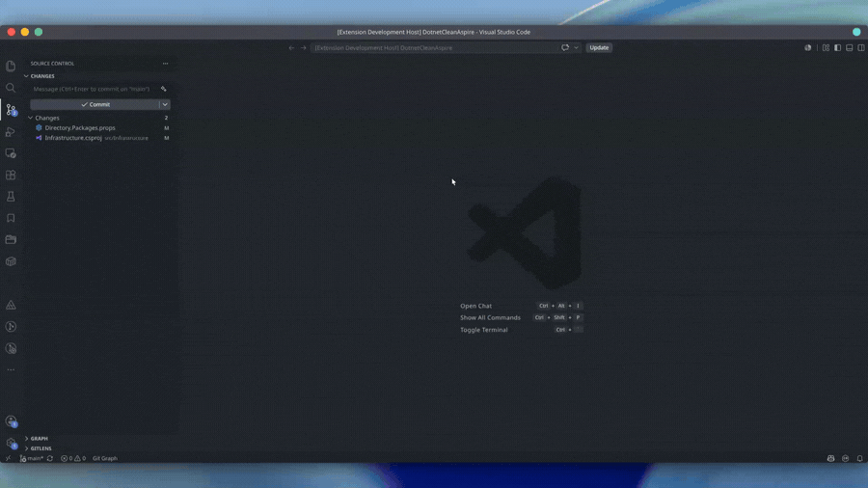Viewport: 868px width, 488px height.
Task: Click the Update button
Action: [599, 47]
